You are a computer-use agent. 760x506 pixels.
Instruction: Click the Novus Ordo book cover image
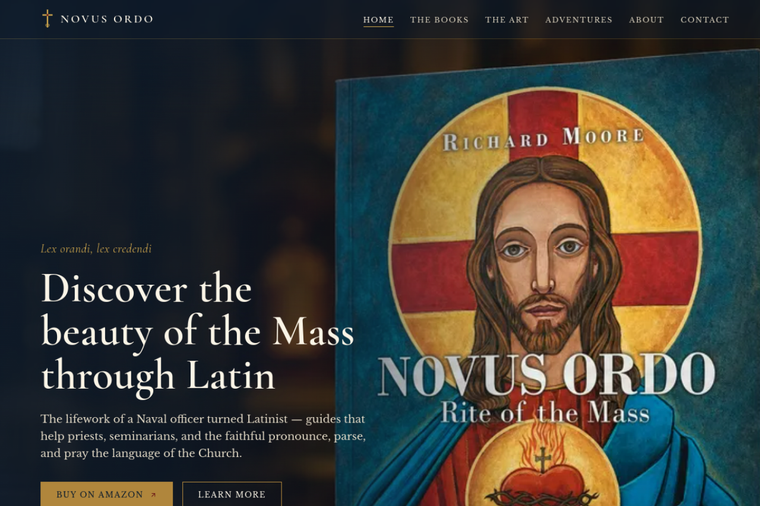click(548, 279)
